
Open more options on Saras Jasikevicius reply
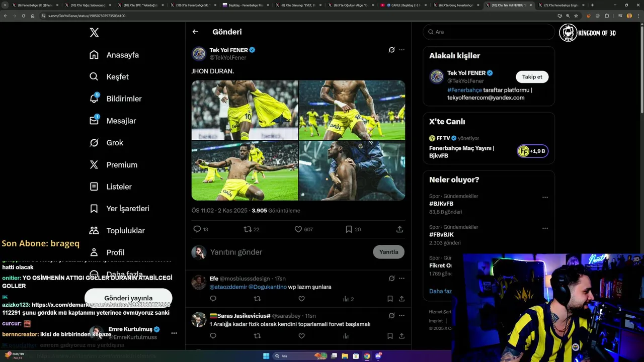[401, 316]
